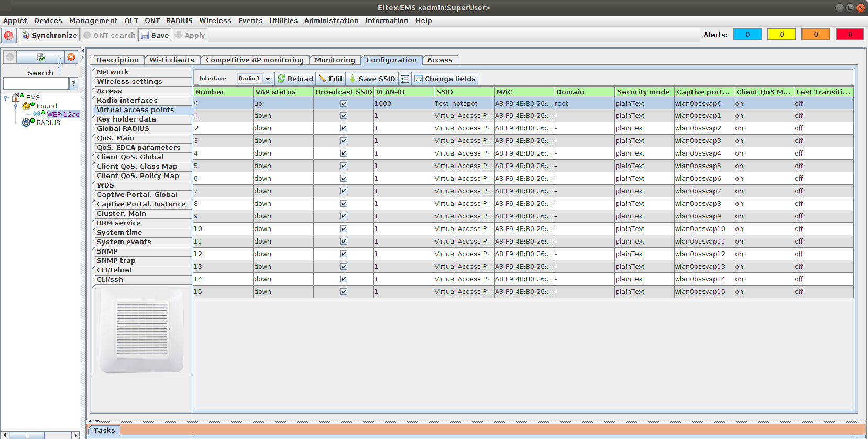The height and width of the screenshot is (439, 868).
Task: Click Synchronize in the main toolbar
Action: [x=49, y=35]
